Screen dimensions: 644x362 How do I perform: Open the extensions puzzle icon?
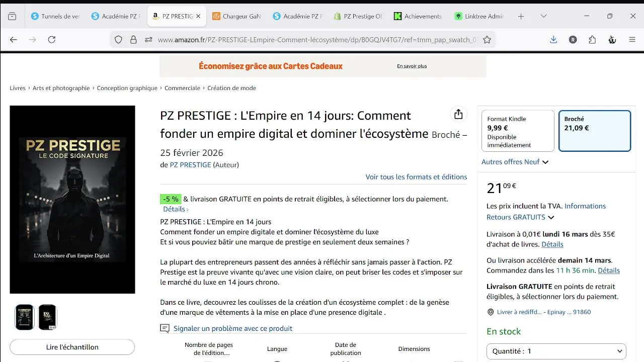[592, 40]
